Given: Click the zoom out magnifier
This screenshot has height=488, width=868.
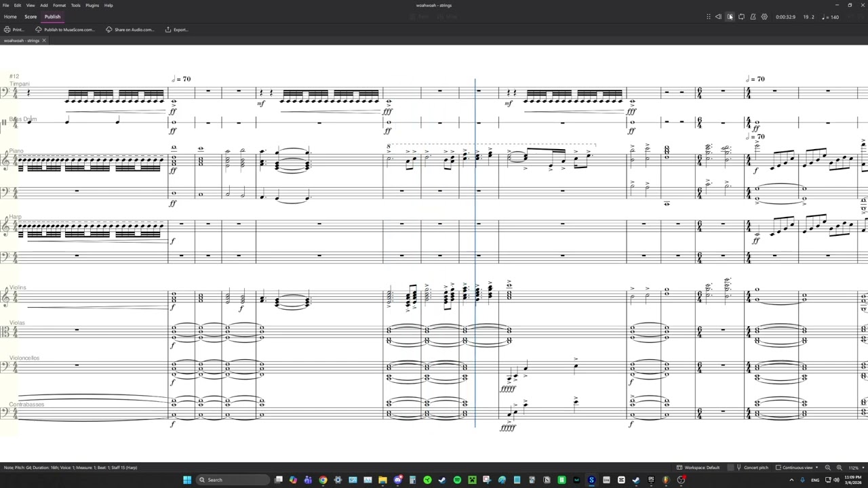Looking at the screenshot, I should click(x=827, y=468).
